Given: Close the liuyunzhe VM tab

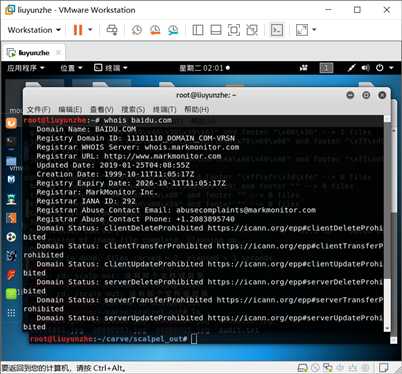Looking at the screenshot, I should click(x=58, y=52).
